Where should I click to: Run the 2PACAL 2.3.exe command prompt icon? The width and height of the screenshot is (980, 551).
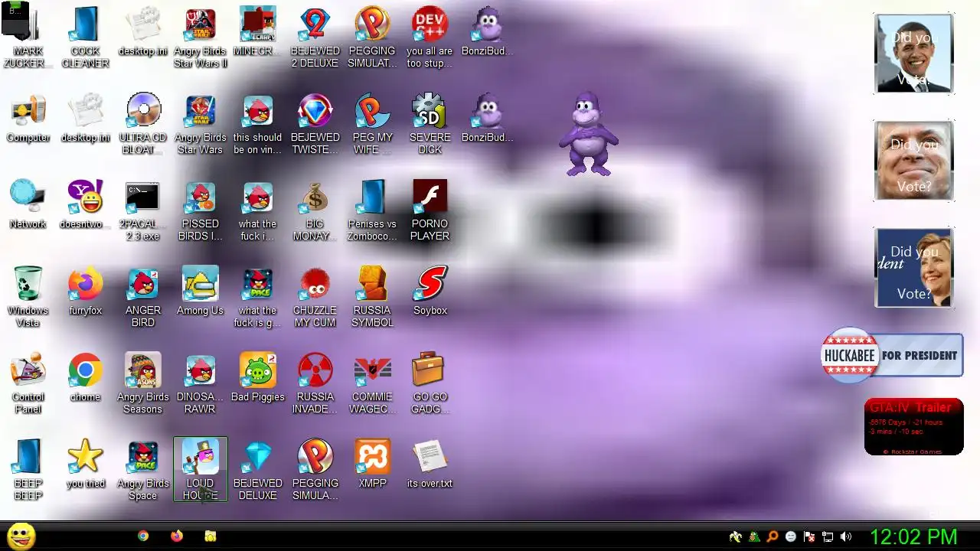pyautogui.click(x=143, y=211)
